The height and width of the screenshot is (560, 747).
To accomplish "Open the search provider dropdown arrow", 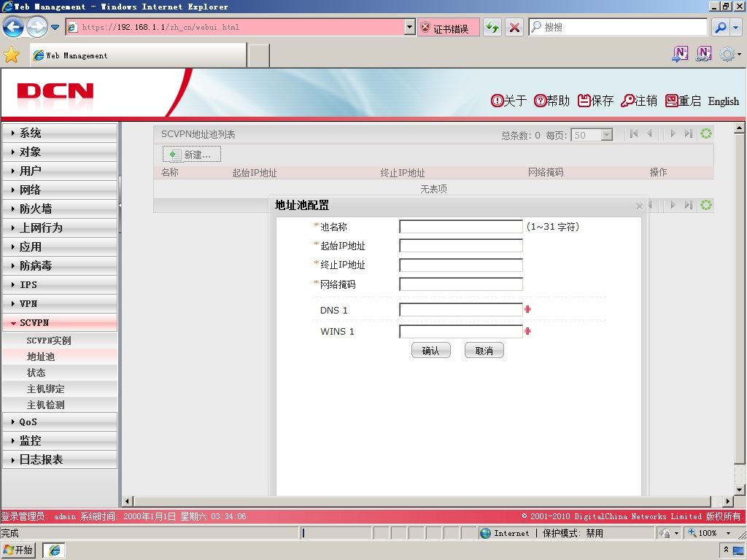I will coord(736,27).
